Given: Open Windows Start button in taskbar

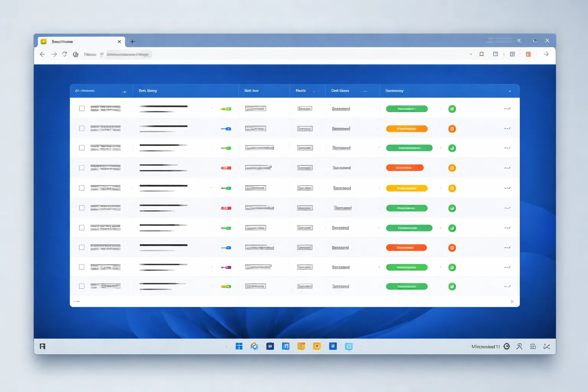Looking at the screenshot, I should tap(239, 346).
